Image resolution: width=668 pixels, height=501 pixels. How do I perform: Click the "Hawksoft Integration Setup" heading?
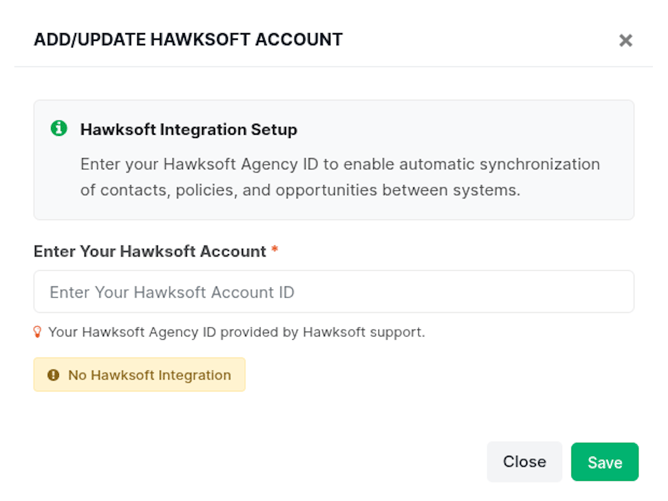[188, 130]
